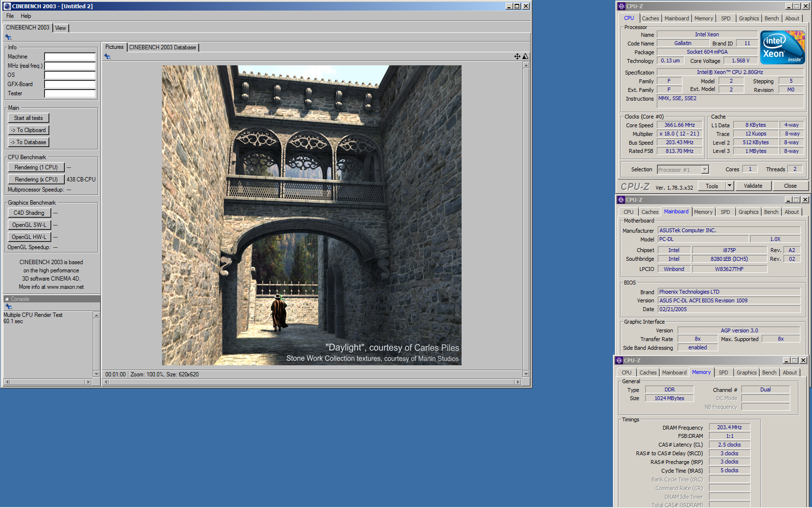Click the pushpin icon in the Console panel
Image resolution: width=812 pixels, height=508 pixels.
8,307
